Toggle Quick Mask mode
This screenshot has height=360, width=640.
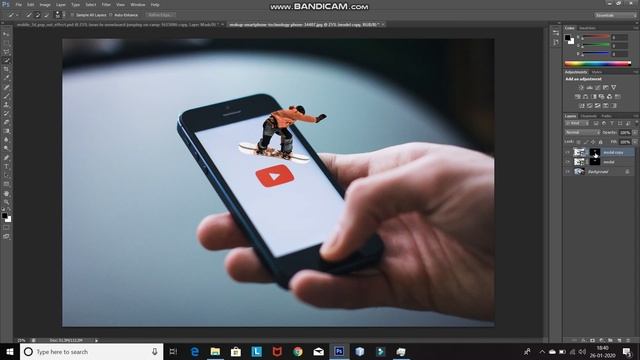pos(6,227)
